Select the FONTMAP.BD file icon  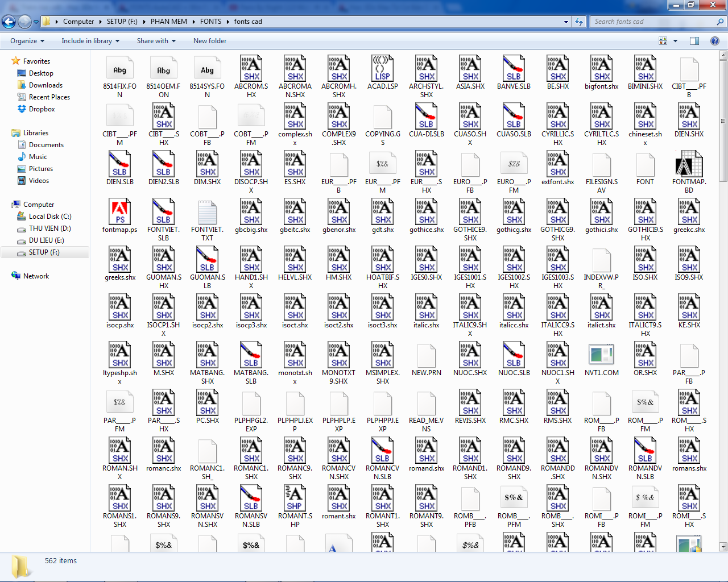[689, 164]
